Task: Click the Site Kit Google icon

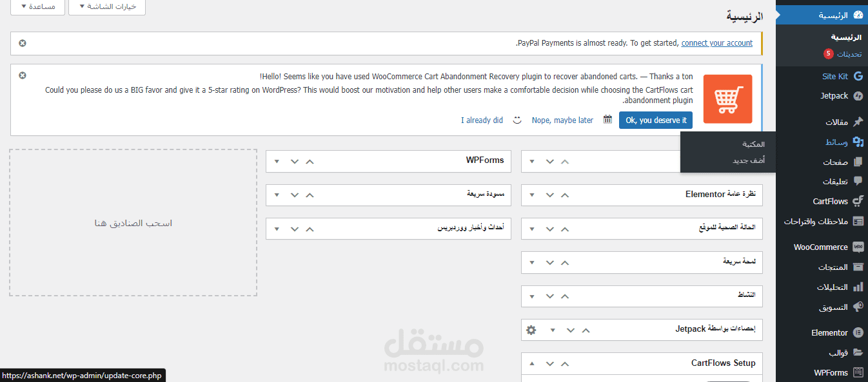Action: (858, 76)
